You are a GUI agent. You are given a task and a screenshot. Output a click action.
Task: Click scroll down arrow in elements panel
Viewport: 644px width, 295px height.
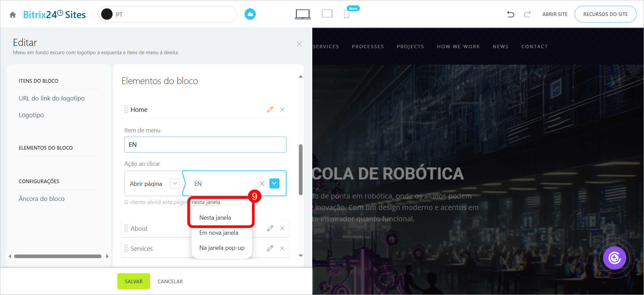pos(301,255)
